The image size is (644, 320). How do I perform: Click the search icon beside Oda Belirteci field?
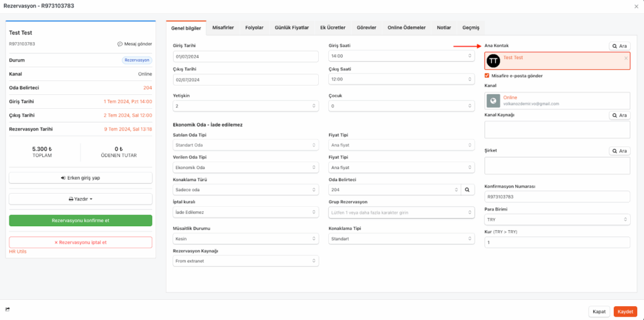pyautogui.click(x=467, y=189)
